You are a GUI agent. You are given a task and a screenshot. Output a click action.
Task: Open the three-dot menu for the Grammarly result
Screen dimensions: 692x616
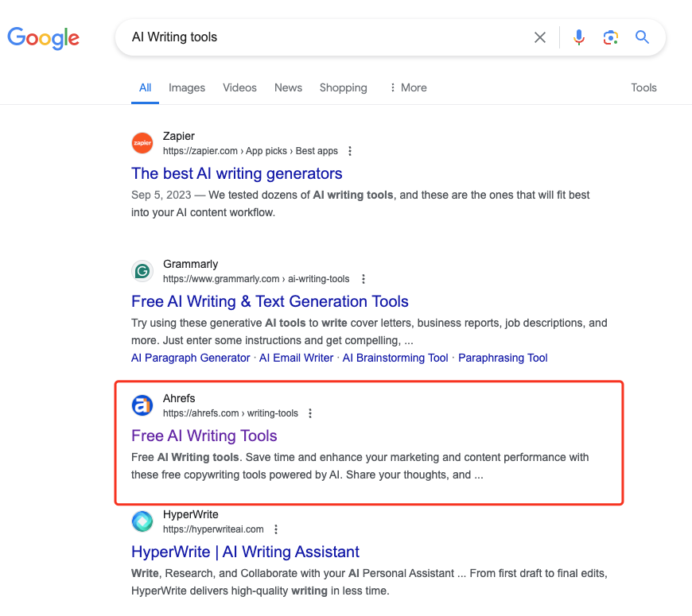tap(363, 279)
